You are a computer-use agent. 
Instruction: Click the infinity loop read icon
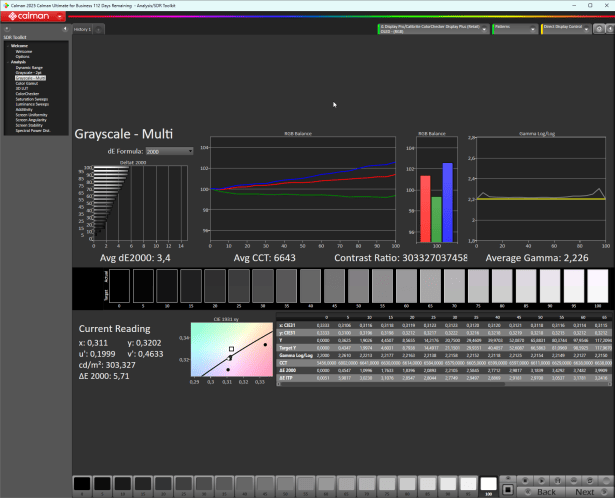point(574,480)
